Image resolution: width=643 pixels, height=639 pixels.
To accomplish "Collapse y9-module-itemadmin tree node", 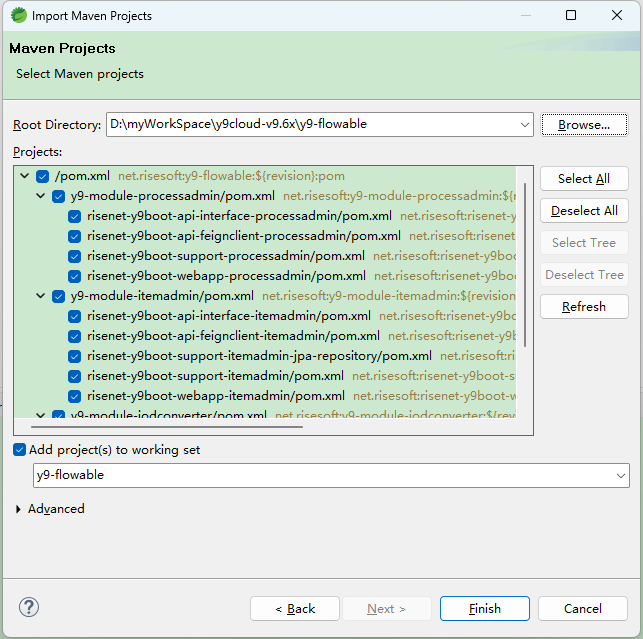I will pos(41,295).
